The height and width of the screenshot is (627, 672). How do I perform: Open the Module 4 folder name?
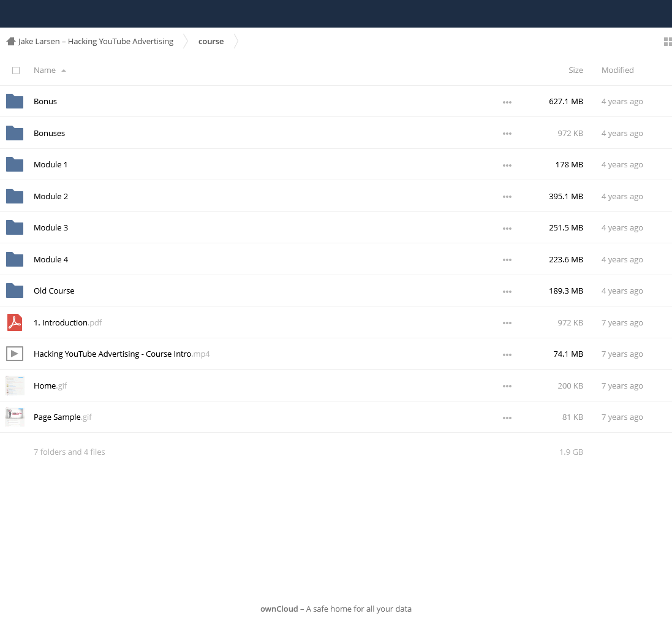[x=51, y=259]
